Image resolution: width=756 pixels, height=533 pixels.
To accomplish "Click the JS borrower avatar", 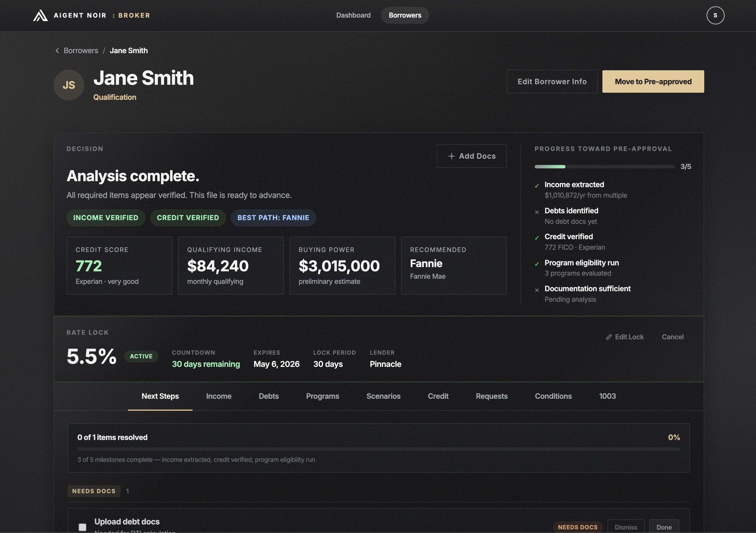I will [69, 85].
